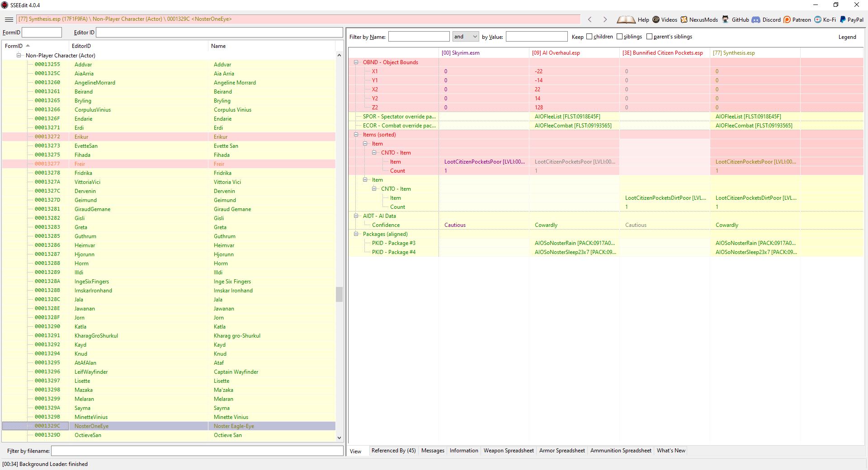Screen dimensions: 868x470
Task: Open the SSEEdit hamburger menu
Action: 9,19
